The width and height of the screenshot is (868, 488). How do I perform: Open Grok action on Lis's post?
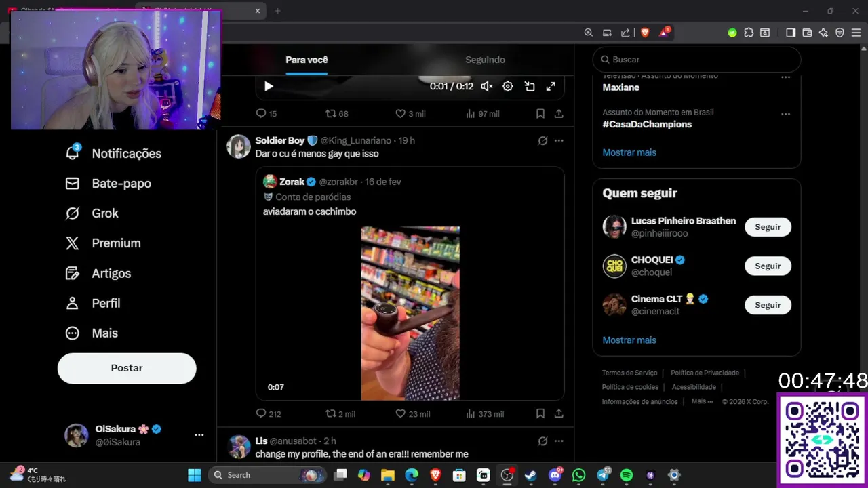542,441
